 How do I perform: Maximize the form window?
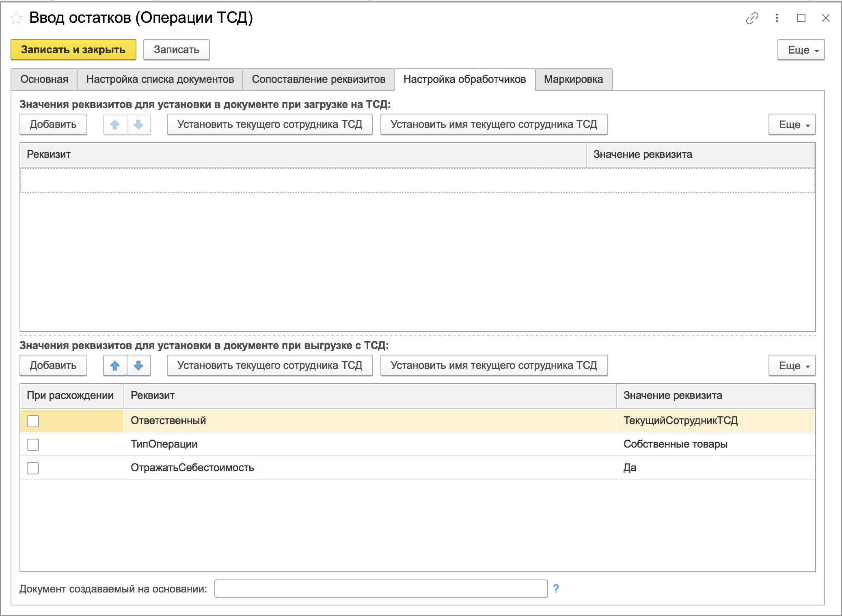(x=801, y=18)
